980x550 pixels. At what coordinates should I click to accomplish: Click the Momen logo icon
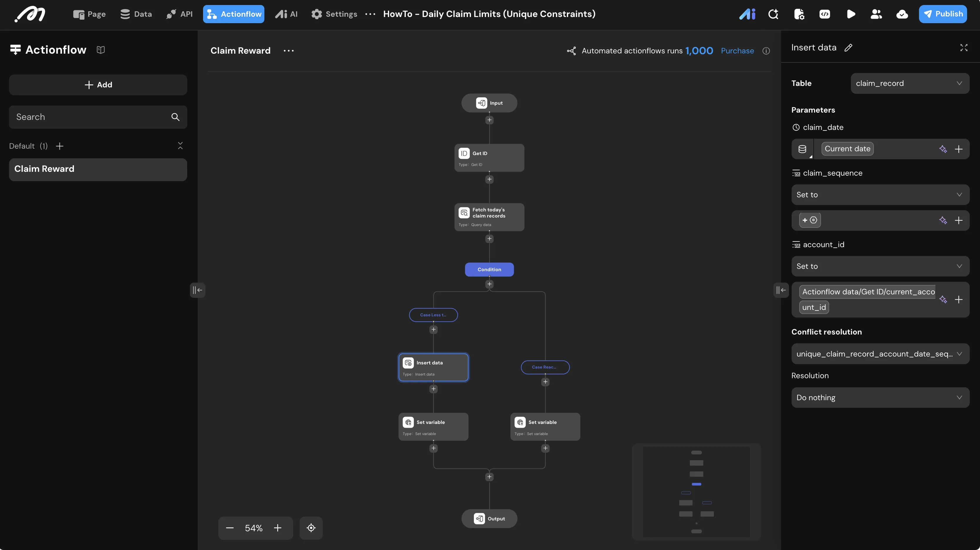click(x=30, y=14)
